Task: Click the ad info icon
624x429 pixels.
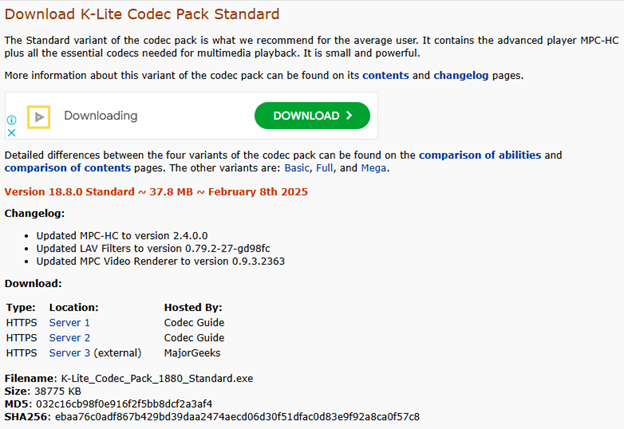Action: (12, 119)
